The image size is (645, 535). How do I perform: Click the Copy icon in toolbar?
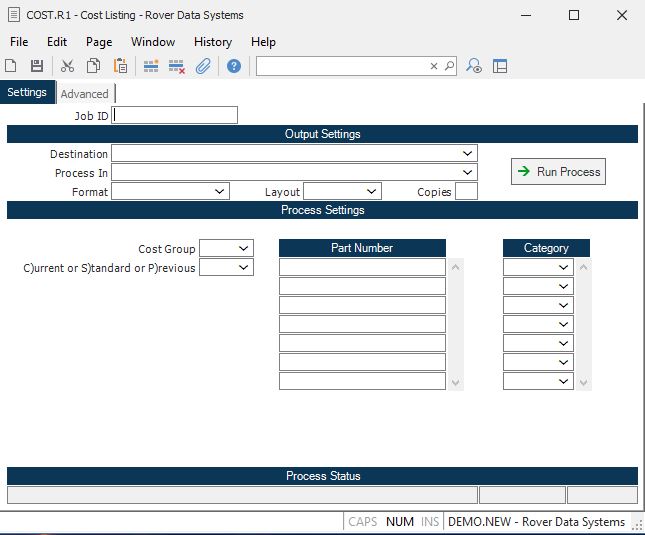[94, 66]
